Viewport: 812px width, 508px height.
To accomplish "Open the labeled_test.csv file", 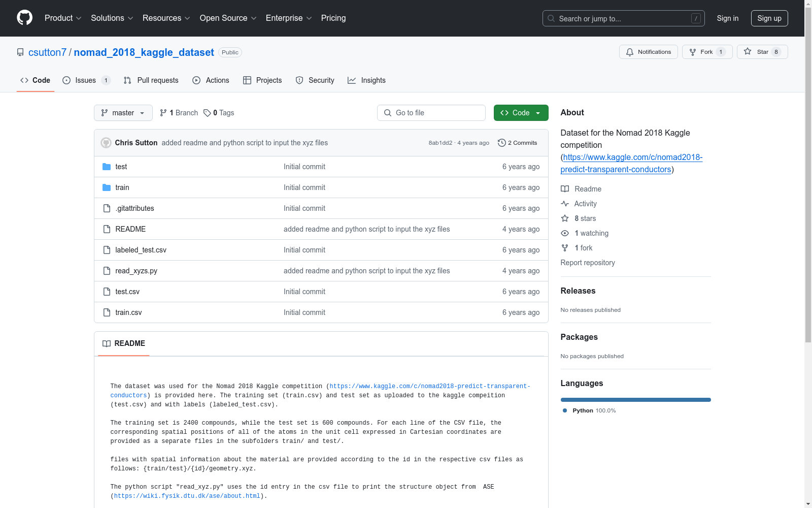I will pos(141,250).
